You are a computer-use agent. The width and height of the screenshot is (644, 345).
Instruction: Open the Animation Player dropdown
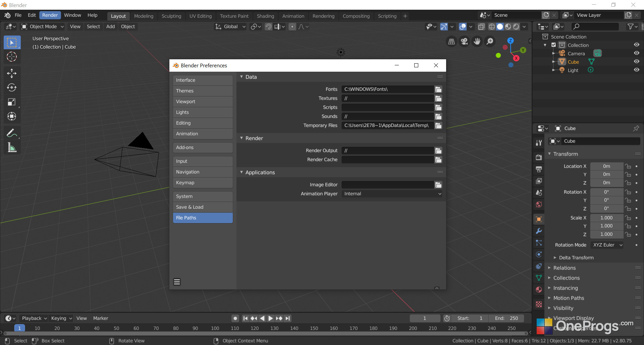[x=392, y=194]
